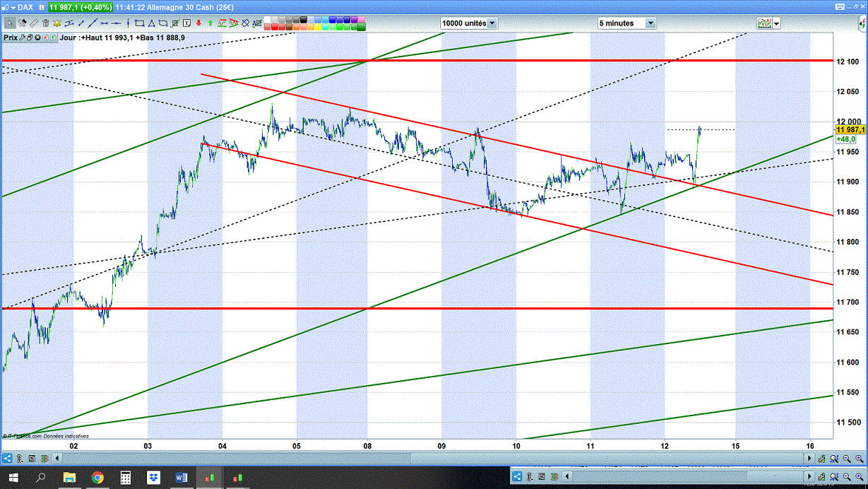Click date label '08' on time axis
The image size is (868, 489).
coord(368,446)
